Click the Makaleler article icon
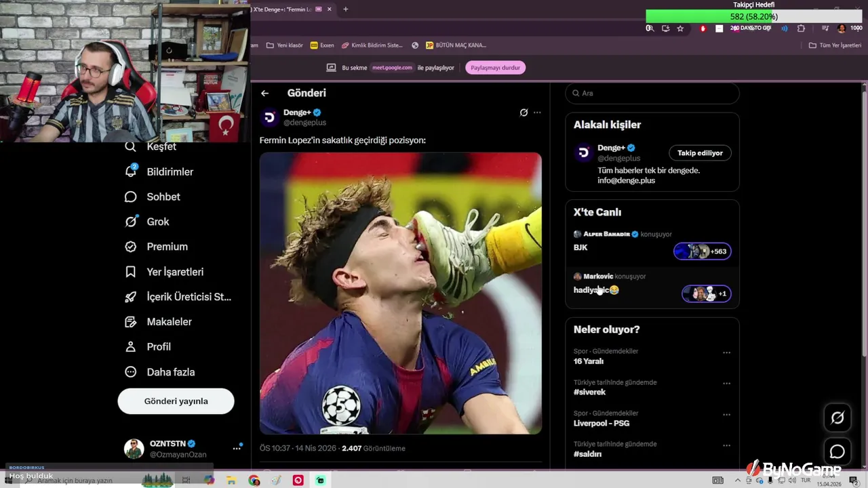This screenshot has height=488, width=868. click(x=131, y=322)
